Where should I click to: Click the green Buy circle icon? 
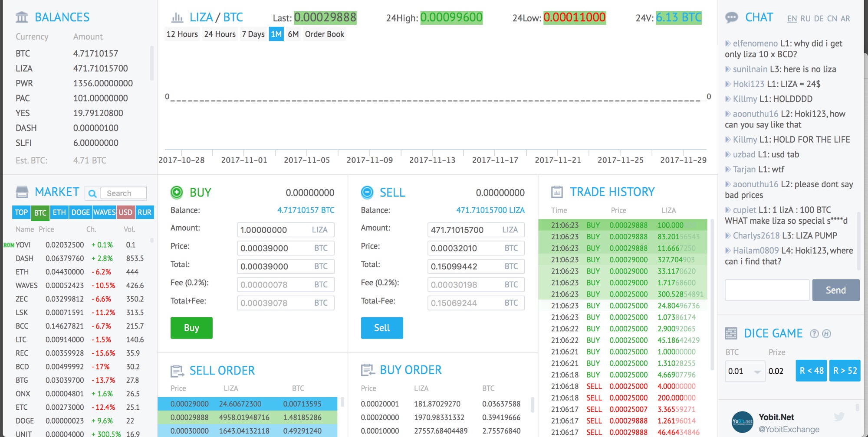click(177, 192)
